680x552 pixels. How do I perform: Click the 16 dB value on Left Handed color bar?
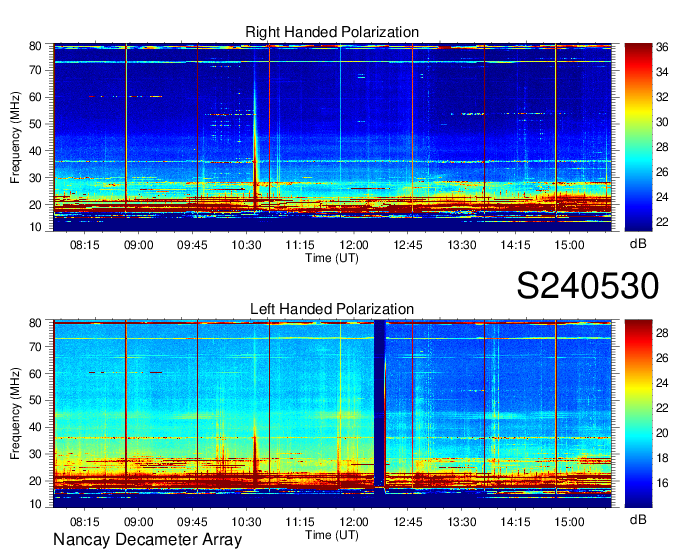[662, 483]
